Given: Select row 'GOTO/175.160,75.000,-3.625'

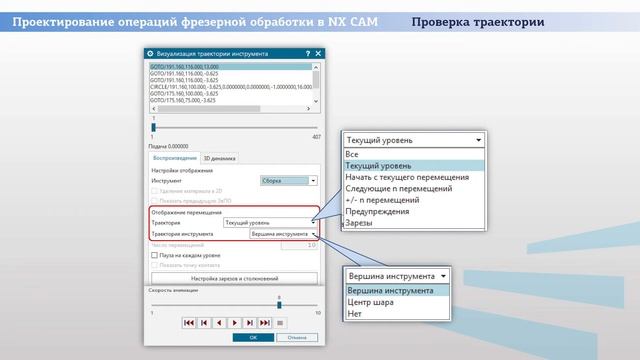Looking at the screenshot, I should (x=231, y=100).
